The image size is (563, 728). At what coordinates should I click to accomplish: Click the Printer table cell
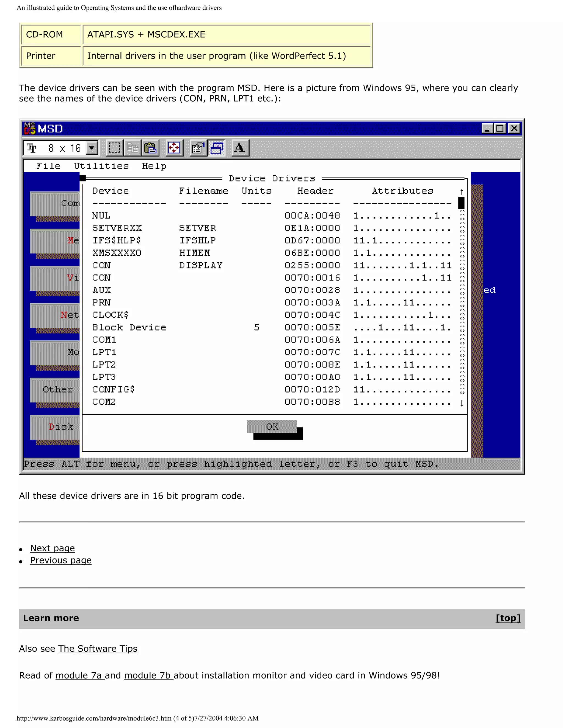(x=51, y=56)
